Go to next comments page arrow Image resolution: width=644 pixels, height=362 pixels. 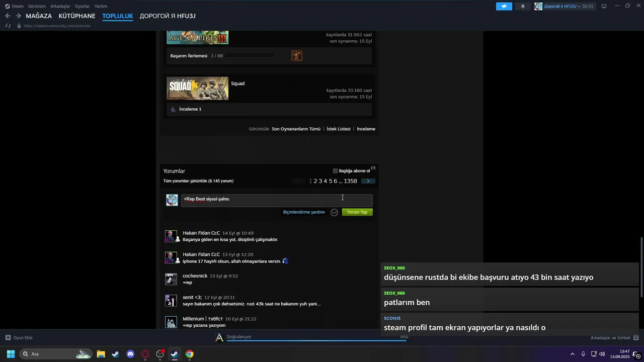368,181
